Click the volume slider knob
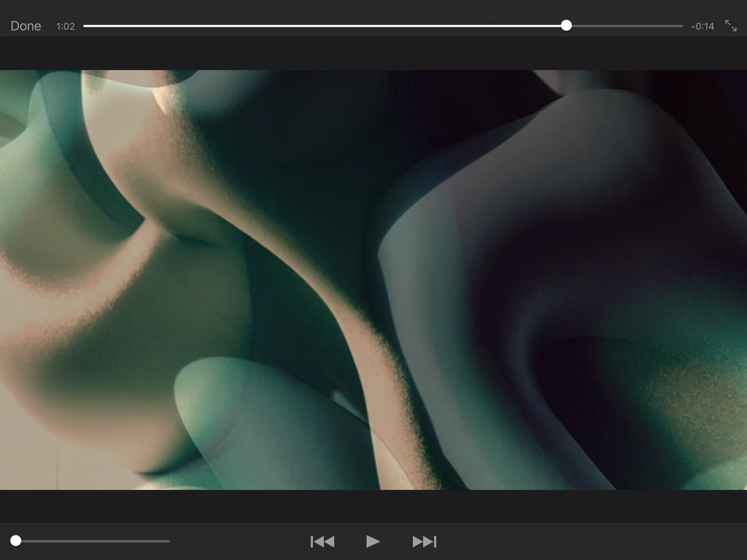The width and height of the screenshot is (747, 560). tap(16, 541)
